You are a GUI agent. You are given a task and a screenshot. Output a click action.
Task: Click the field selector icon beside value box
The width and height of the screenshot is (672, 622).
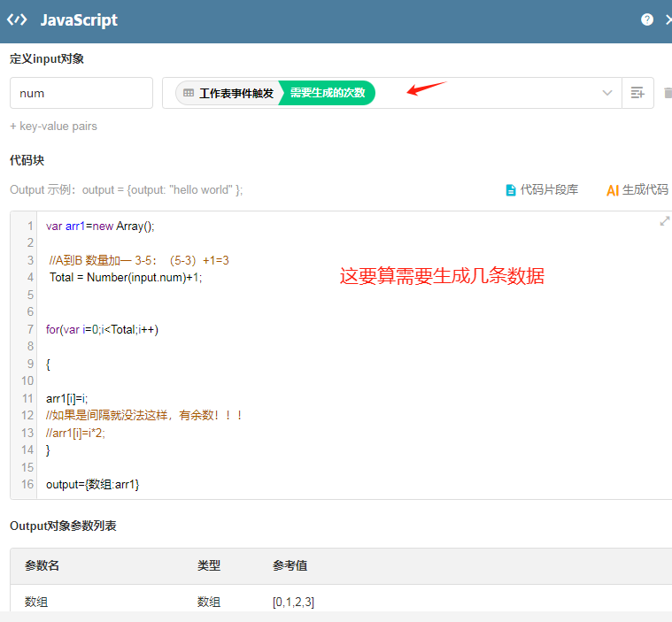tap(637, 93)
